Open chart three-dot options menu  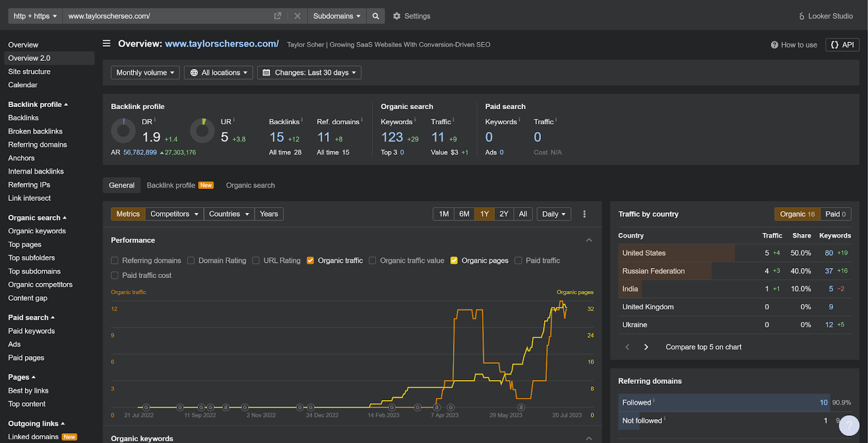click(584, 214)
